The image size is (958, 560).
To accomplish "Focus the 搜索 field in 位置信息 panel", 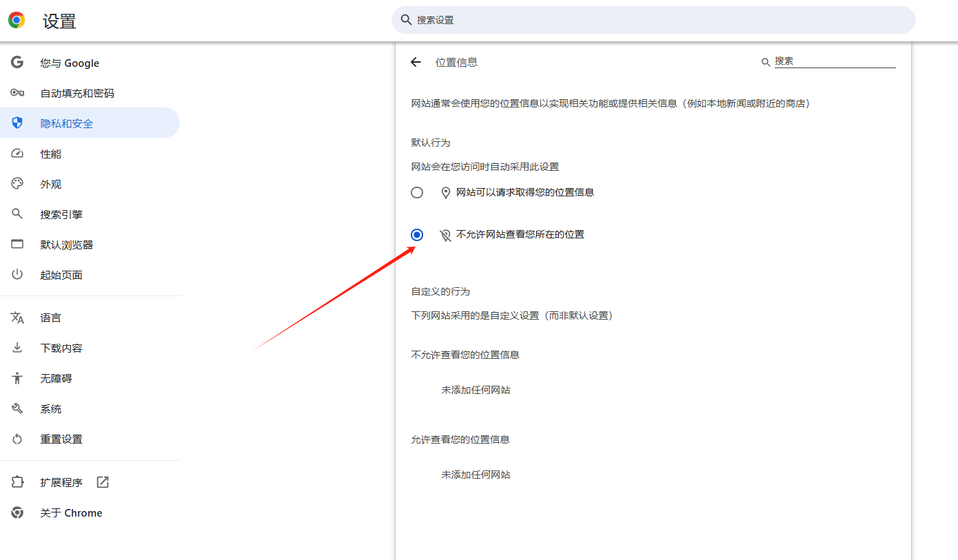I will click(x=835, y=61).
